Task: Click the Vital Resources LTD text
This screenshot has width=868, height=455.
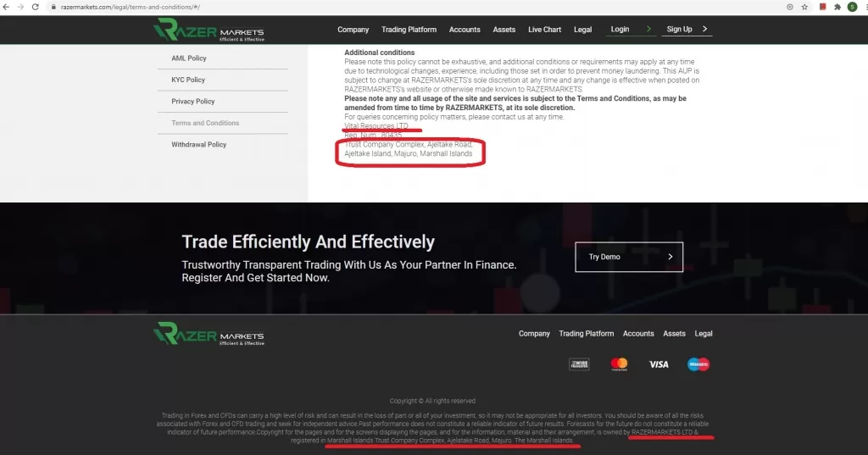Action: (x=376, y=125)
